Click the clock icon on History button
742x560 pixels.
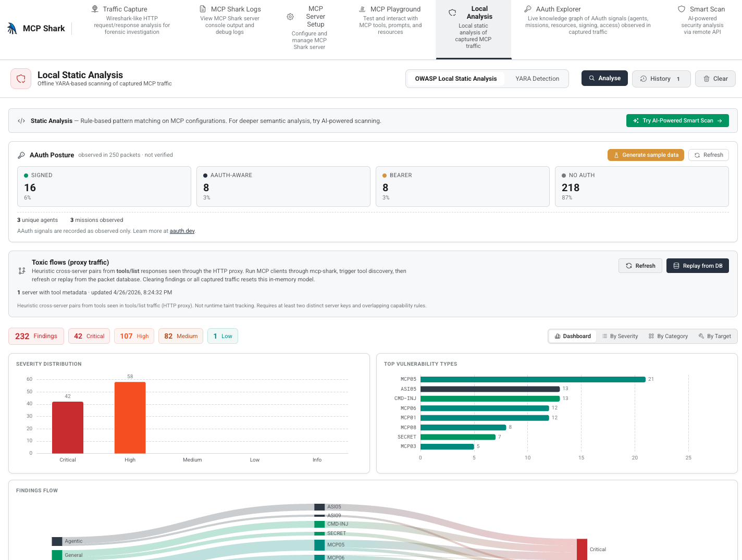click(644, 79)
